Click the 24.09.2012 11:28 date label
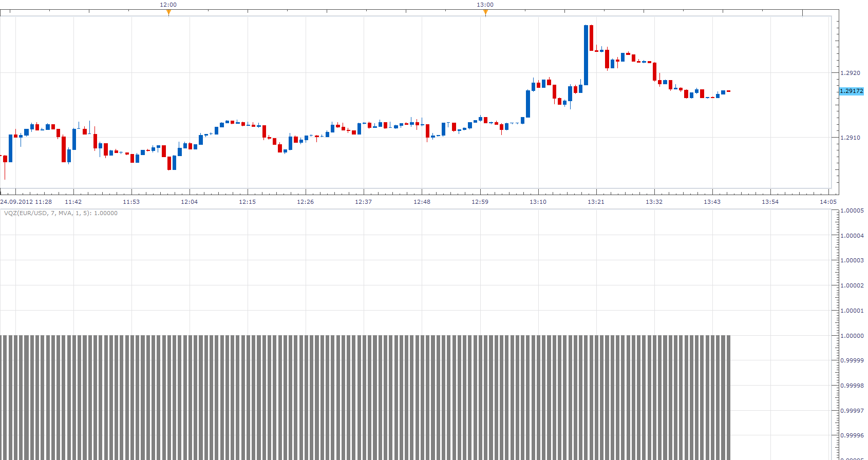 (x=26, y=202)
